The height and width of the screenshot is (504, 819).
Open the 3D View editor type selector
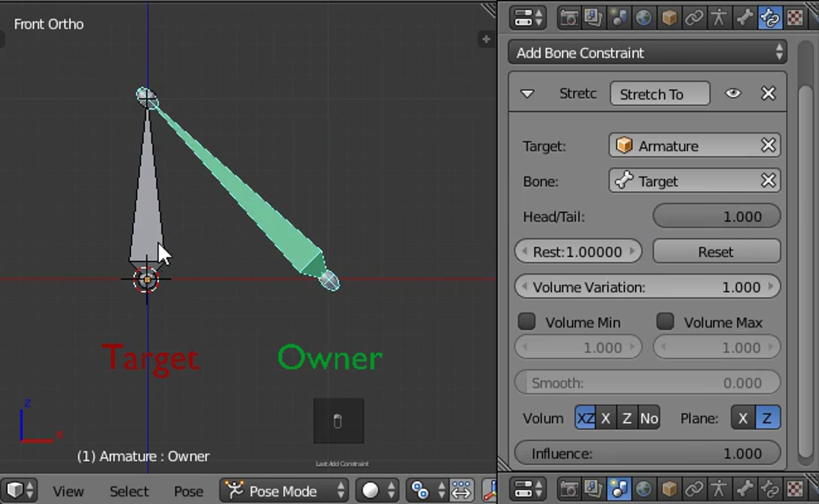(x=20, y=490)
